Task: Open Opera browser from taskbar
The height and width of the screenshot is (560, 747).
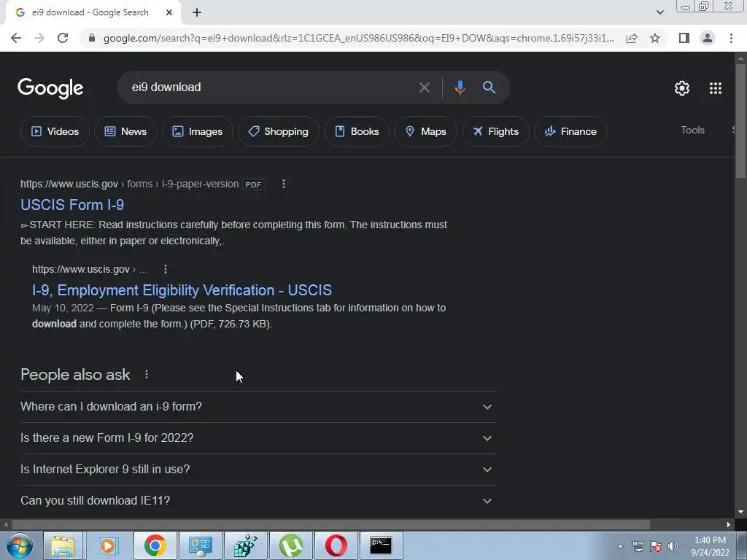Action: click(336, 545)
